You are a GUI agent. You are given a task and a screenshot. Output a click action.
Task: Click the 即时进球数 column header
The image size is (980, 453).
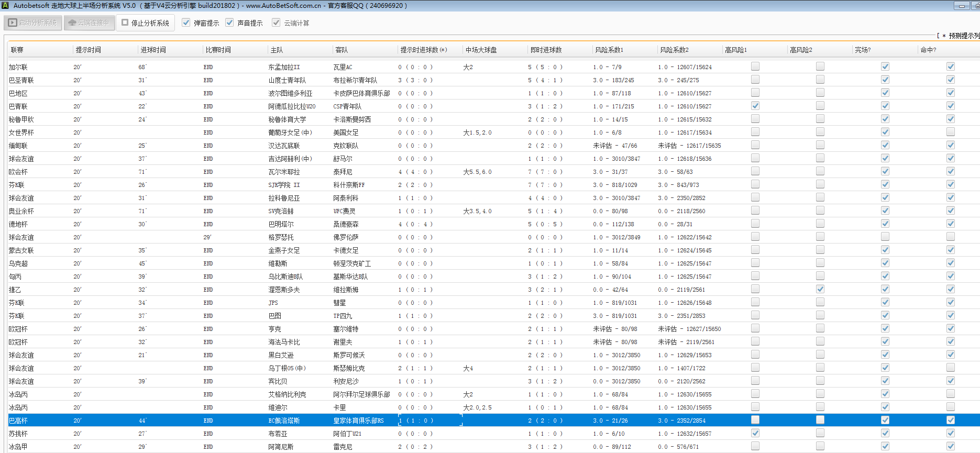pyautogui.click(x=546, y=50)
